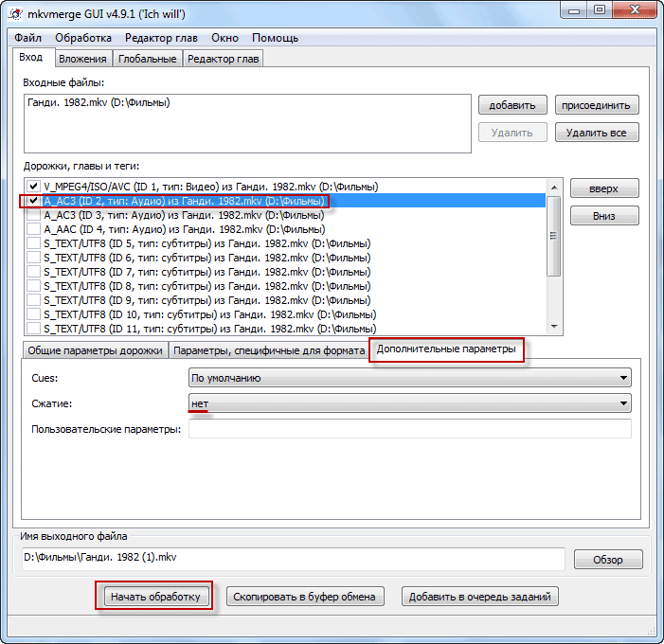Move track up with вверх button
664x644 pixels.
pos(604,188)
